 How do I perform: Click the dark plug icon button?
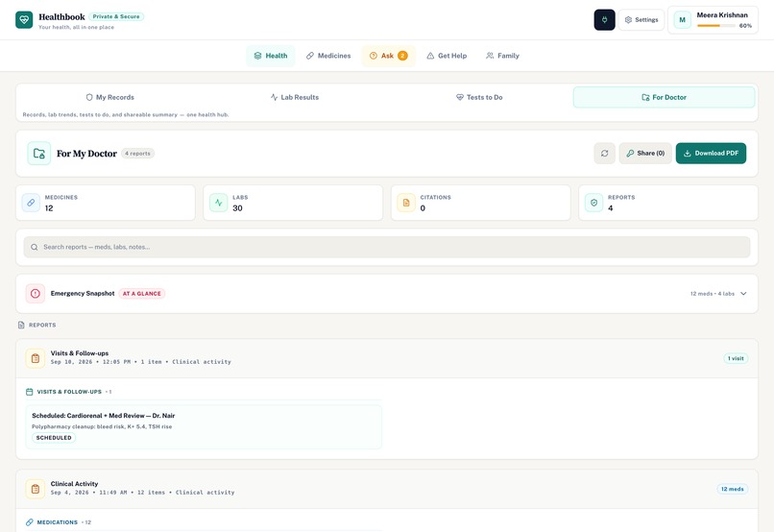[x=604, y=20]
